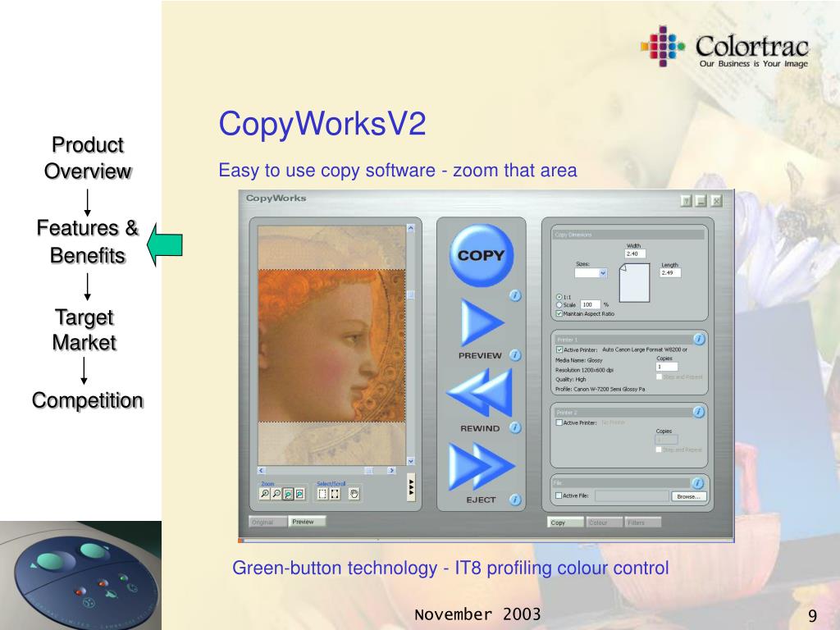Click the horizontal scrollbar thumb
Screen dimensions: 840x630
(368, 470)
